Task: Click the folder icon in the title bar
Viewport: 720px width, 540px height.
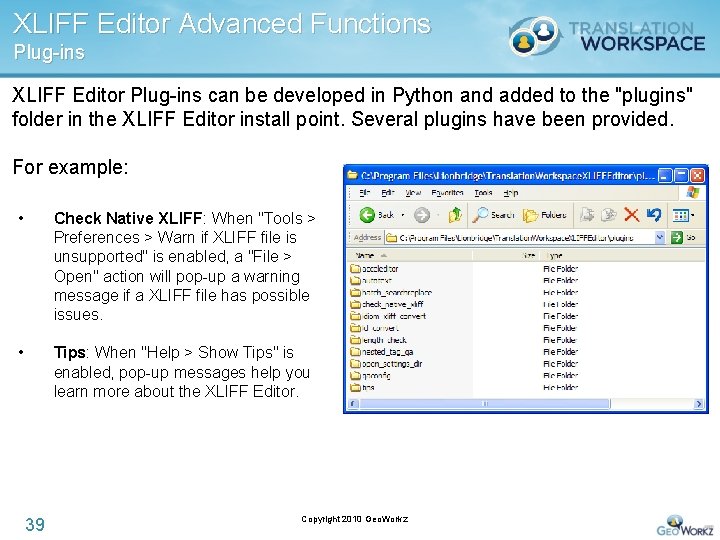Action: point(353,175)
